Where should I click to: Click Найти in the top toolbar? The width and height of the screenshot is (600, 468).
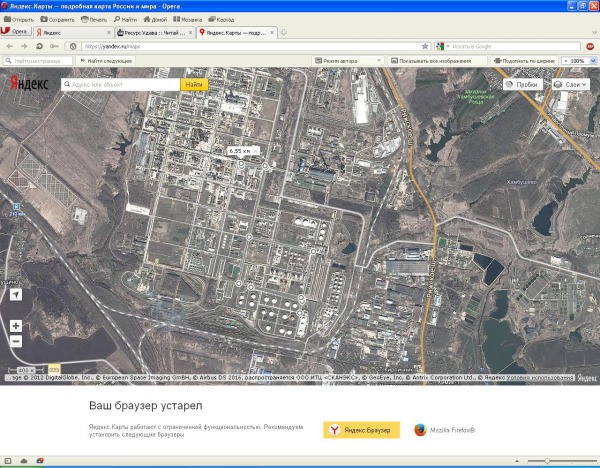[125, 19]
